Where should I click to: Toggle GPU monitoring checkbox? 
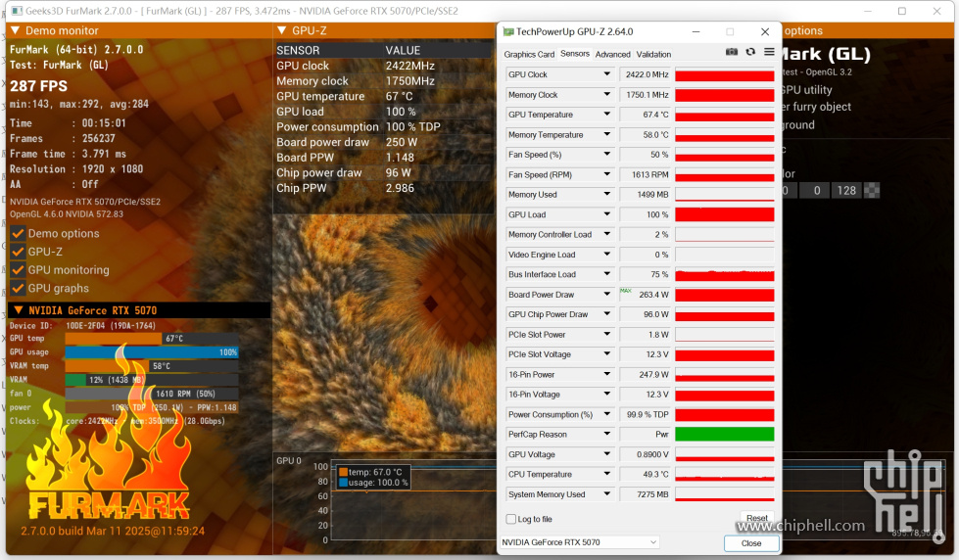click(18, 270)
